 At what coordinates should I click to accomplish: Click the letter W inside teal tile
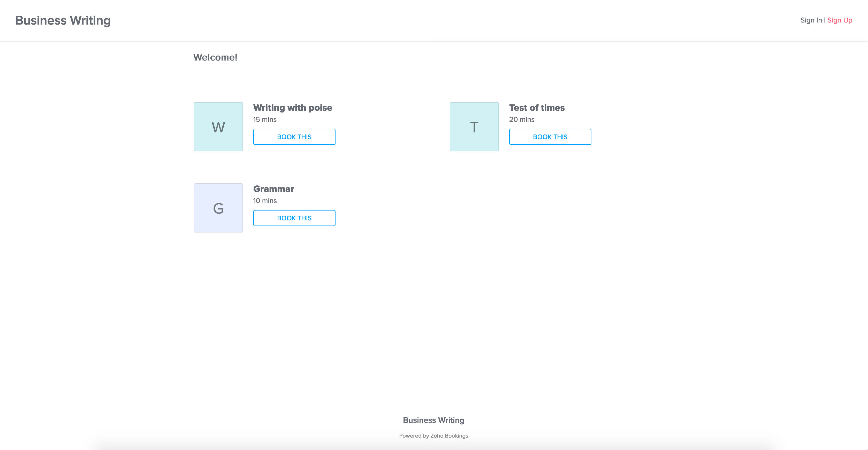[218, 128]
